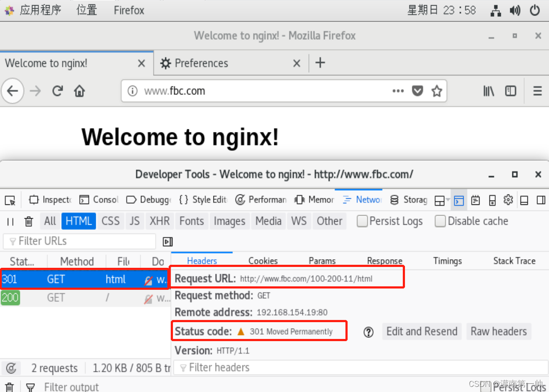Click the Edit and Resend button
Screen dimensions: 549x392
[x=421, y=331]
